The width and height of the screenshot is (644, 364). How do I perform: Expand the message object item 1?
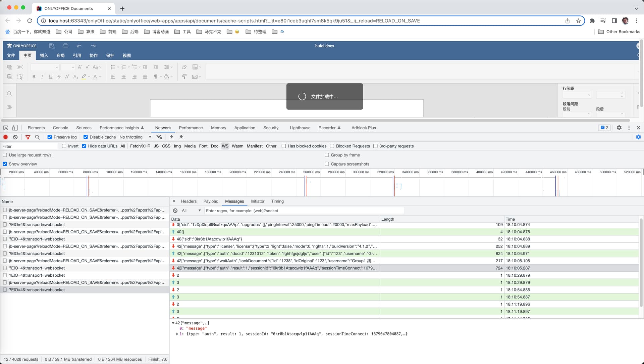pos(177,334)
